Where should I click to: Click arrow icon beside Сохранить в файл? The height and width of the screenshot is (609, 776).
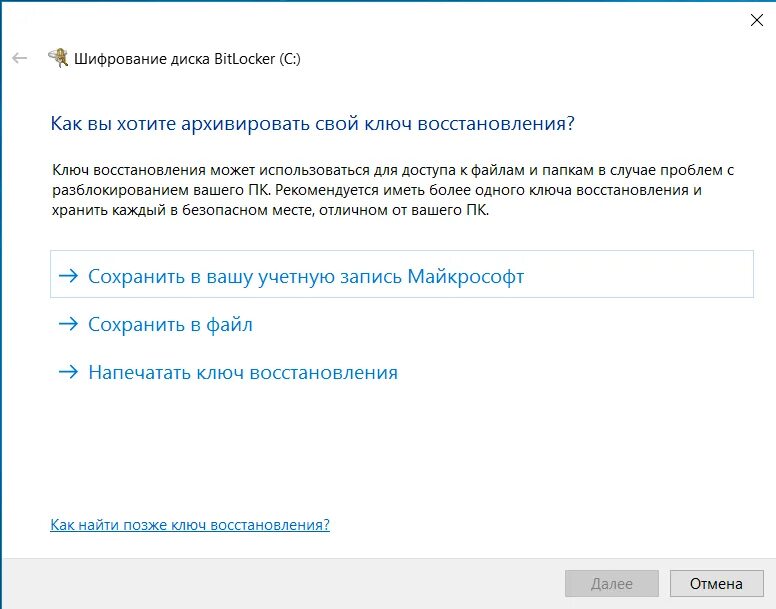click(68, 324)
